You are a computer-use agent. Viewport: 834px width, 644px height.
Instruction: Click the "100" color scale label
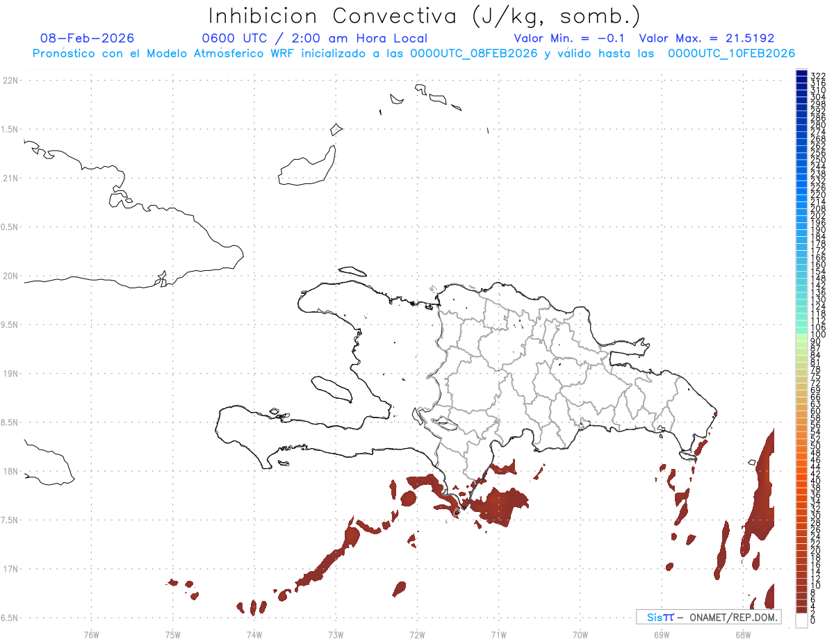point(817,335)
